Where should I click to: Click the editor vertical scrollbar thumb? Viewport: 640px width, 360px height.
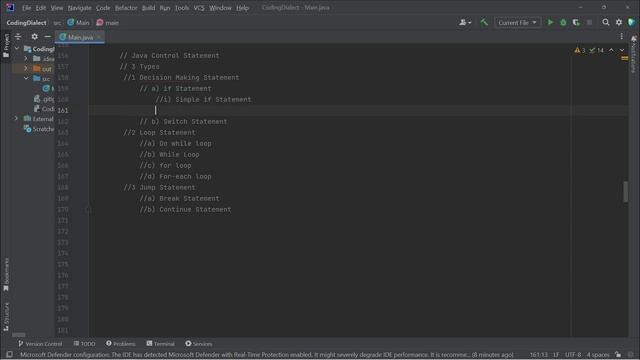pyautogui.click(x=625, y=191)
